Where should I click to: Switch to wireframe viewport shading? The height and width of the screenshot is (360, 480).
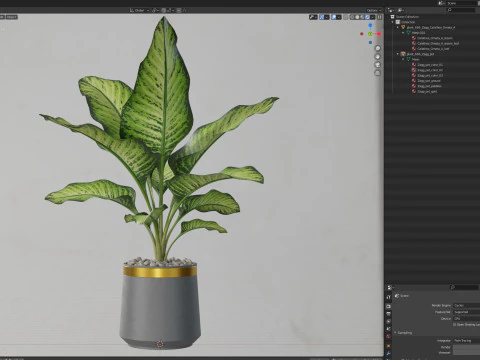pos(352,17)
